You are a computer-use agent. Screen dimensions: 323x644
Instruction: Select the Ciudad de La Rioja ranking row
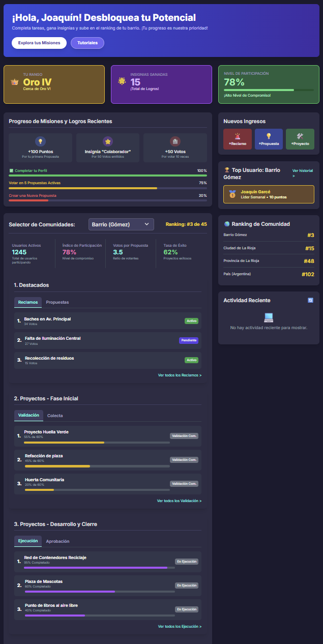269,248
